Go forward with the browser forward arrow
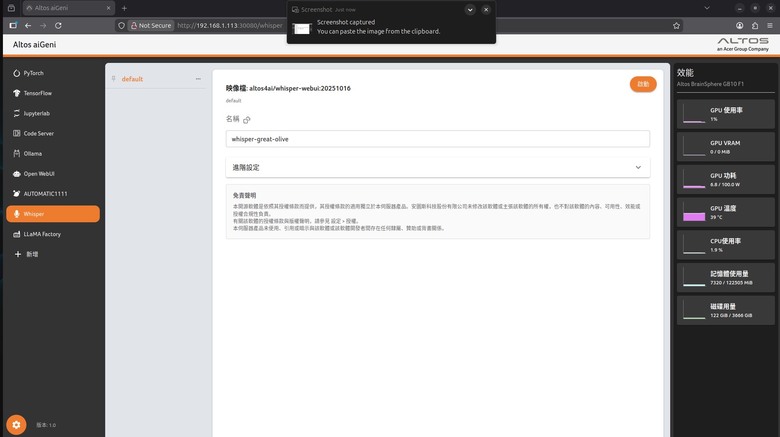780x437 pixels. (x=43, y=25)
